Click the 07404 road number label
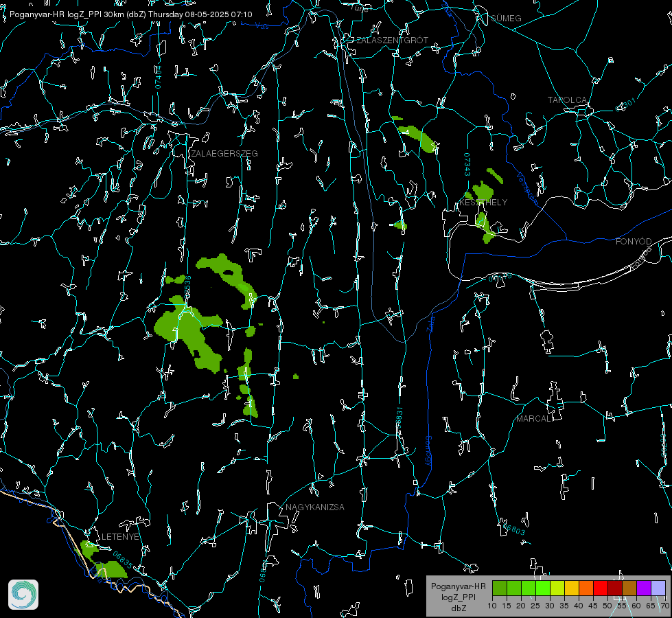This screenshot has width=672, height=618. click(x=159, y=78)
